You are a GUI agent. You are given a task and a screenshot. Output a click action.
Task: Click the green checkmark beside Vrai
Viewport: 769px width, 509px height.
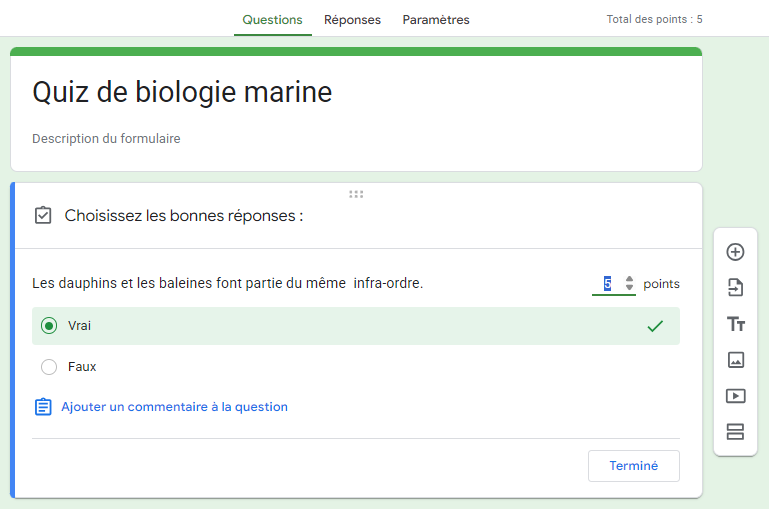(655, 326)
